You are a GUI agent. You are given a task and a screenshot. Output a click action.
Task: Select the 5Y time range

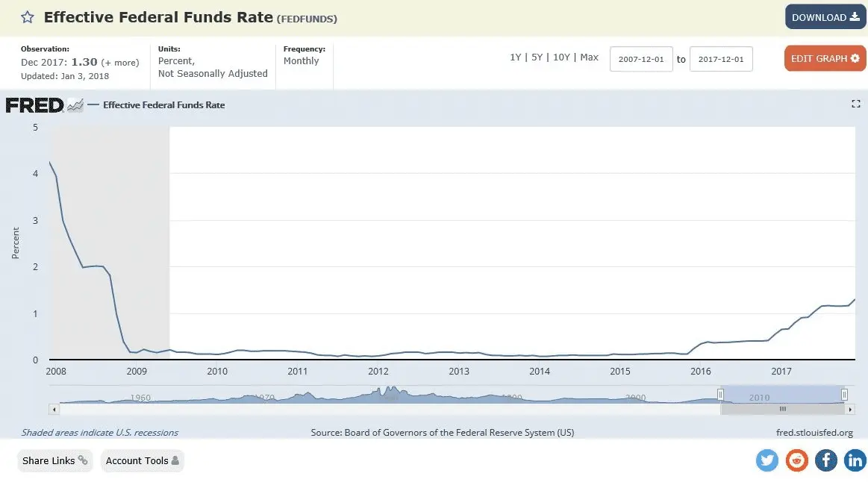537,57
